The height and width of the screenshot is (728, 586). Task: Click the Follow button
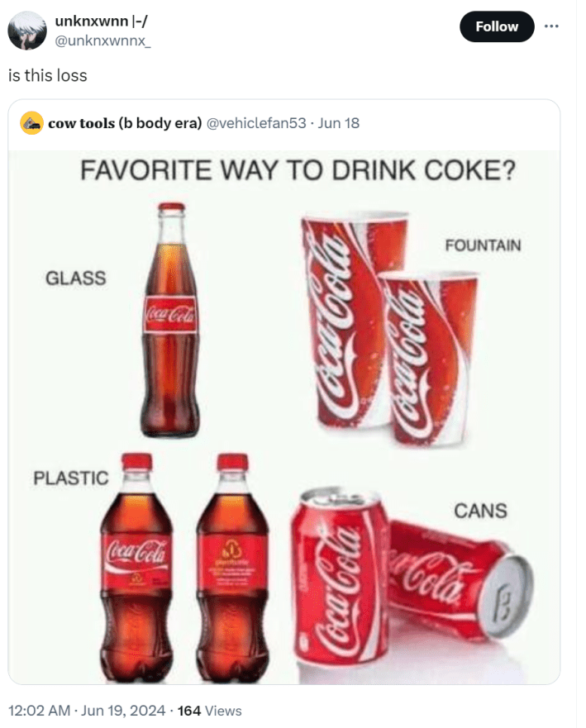pos(496,26)
